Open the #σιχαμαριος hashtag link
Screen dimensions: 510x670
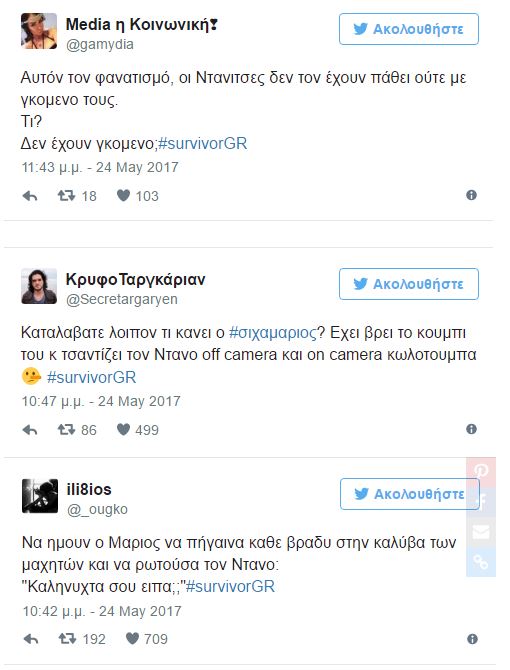pos(273,333)
